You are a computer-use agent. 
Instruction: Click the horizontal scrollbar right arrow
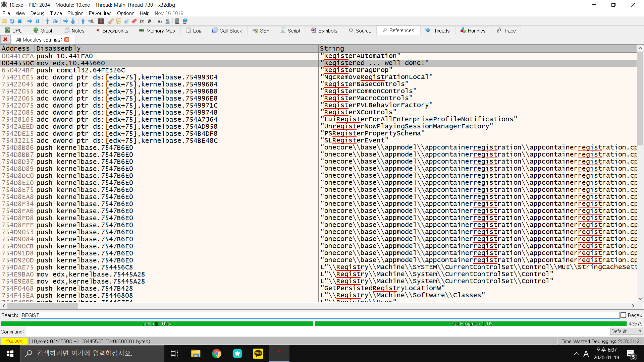[x=633, y=306]
